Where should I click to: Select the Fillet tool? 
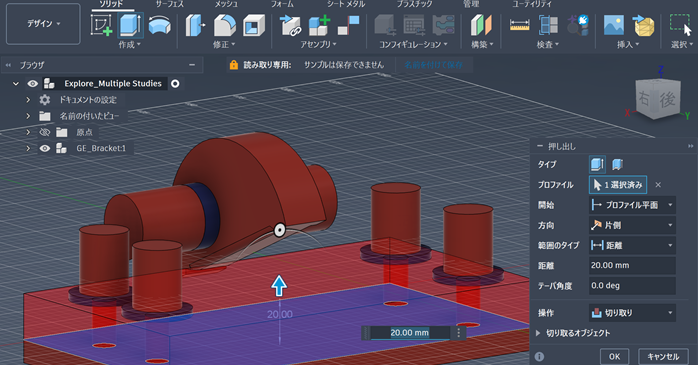pyautogui.click(x=225, y=25)
